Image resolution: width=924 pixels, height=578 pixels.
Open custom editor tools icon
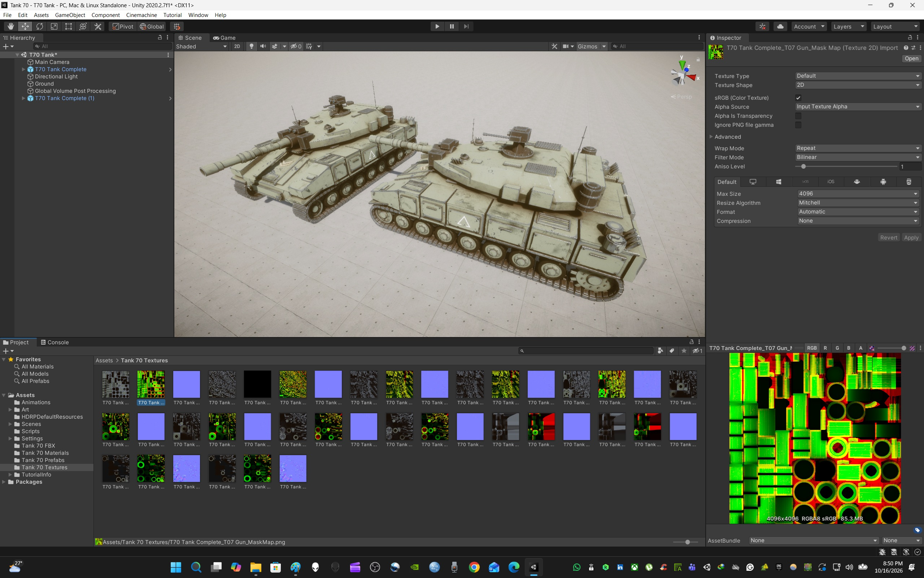click(x=98, y=26)
